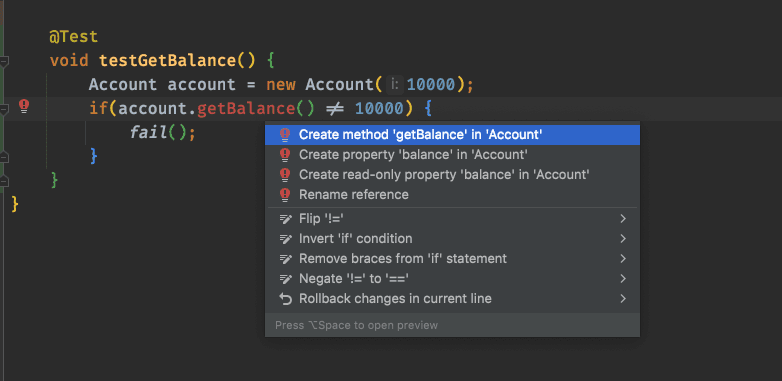This screenshot has width=782, height=381.
Task: Choose Invert 'if' condition
Action: tap(452, 238)
